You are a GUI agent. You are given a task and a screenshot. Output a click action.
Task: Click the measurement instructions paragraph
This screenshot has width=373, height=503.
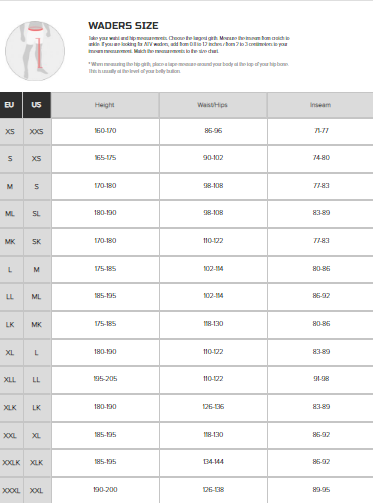[189, 45]
